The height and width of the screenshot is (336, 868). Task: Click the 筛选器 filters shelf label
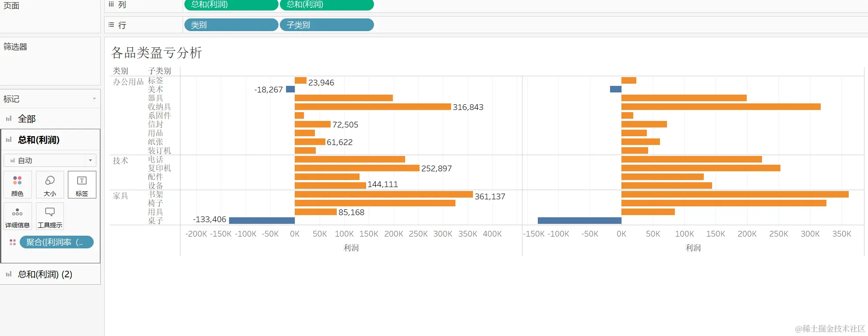click(x=15, y=47)
